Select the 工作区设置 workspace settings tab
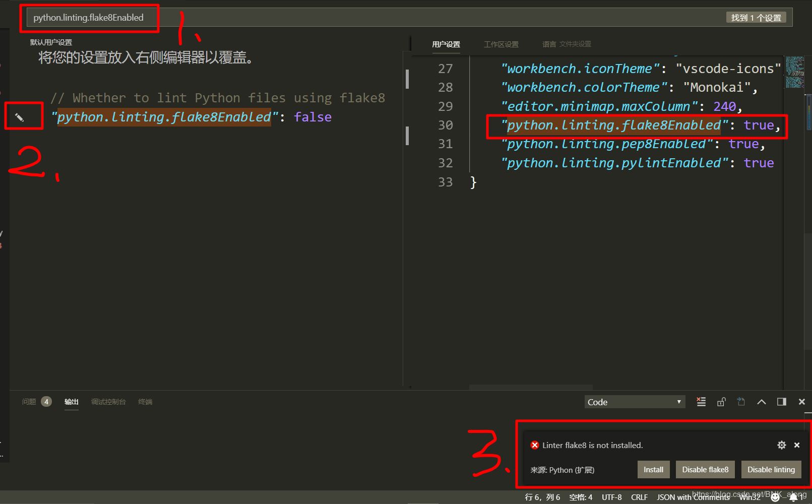The height and width of the screenshot is (504, 812). [501, 44]
